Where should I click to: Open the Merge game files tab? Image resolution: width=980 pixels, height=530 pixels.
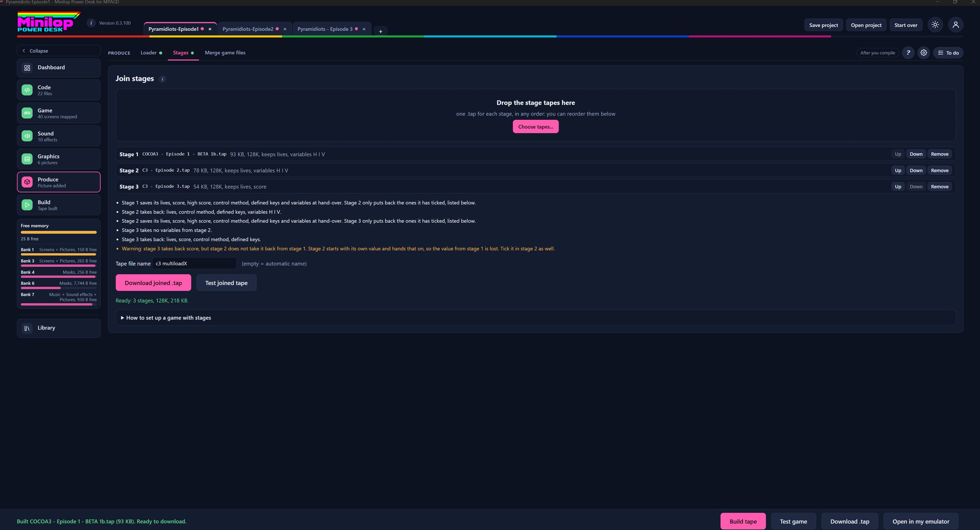point(225,53)
